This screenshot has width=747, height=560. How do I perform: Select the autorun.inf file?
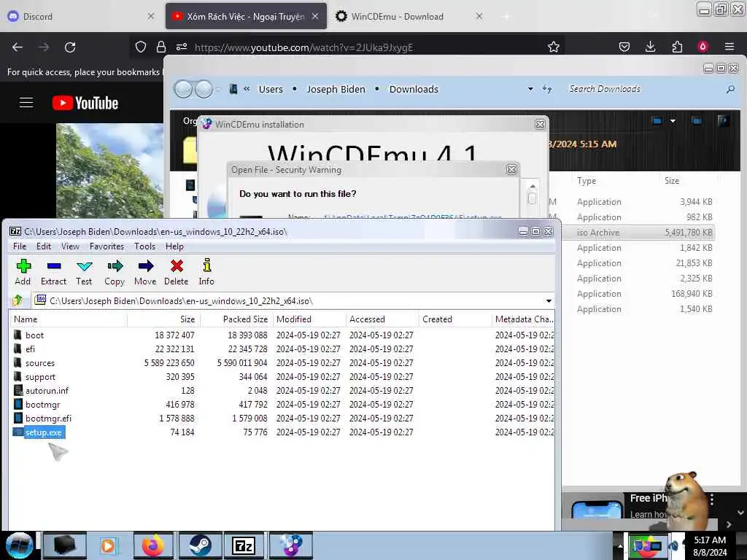pyautogui.click(x=47, y=391)
